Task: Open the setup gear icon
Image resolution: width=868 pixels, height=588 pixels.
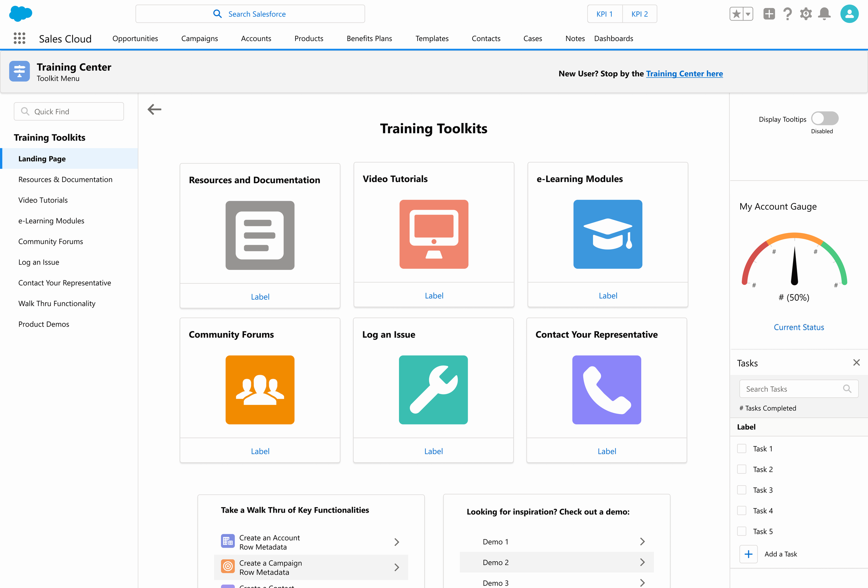Action: (806, 14)
